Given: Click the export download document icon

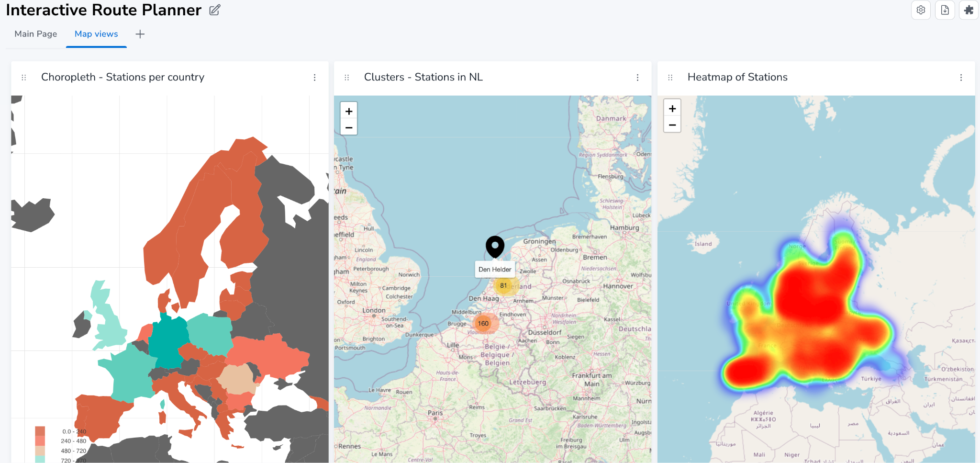Looking at the screenshot, I should point(945,10).
